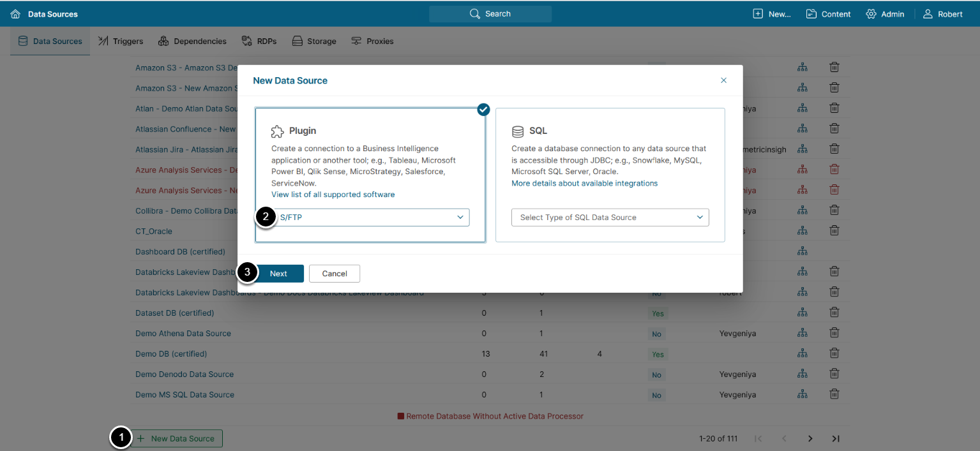
Task: Open the Select Type of SQL Data Source dropdown
Action: point(610,218)
